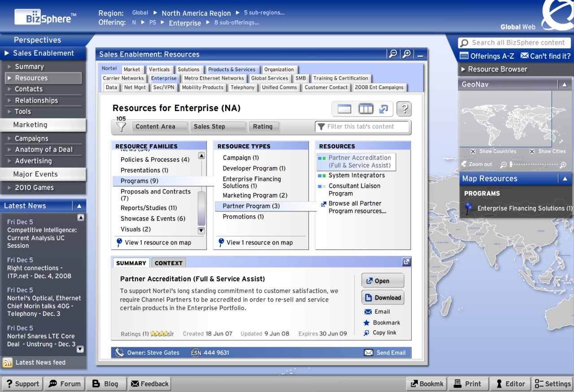Screen dimensions: 574x392
Task: Rate resource using the stars rating
Action: (x=162, y=334)
